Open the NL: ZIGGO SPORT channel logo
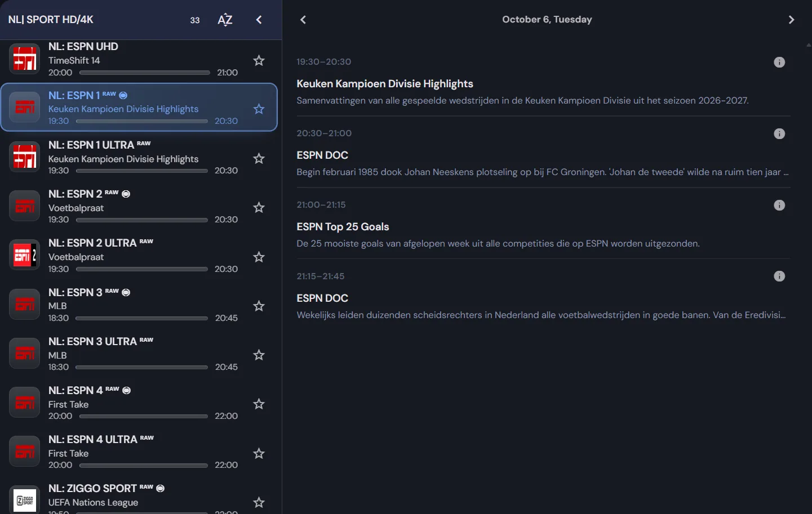 (25, 500)
